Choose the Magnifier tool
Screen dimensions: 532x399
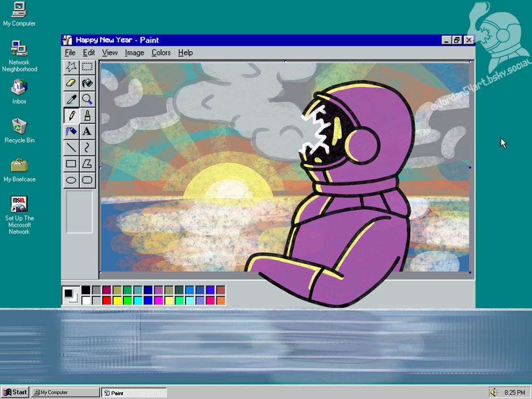point(87,99)
